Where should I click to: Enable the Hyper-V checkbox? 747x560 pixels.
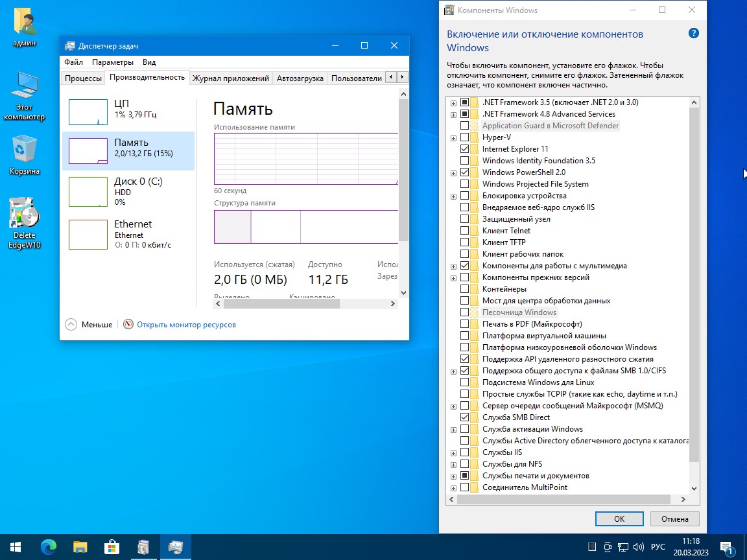click(464, 137)
